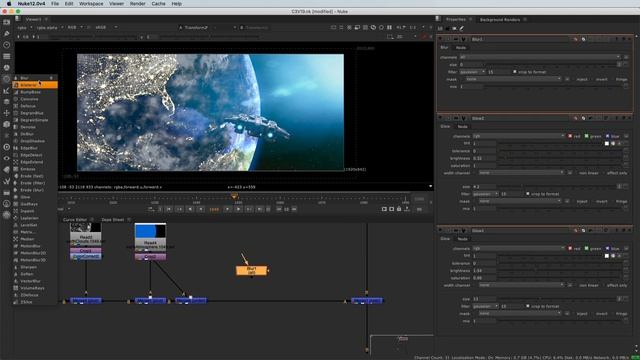The image size is (640, 360).
Task: Open Blur1 filter gaussian dropdown
Action: tap(472, 72)
